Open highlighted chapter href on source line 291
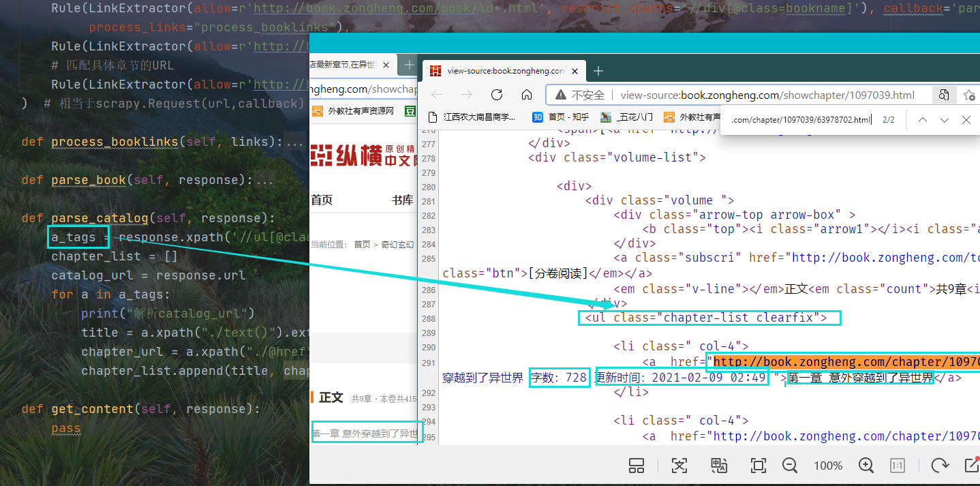 (846, 362)
